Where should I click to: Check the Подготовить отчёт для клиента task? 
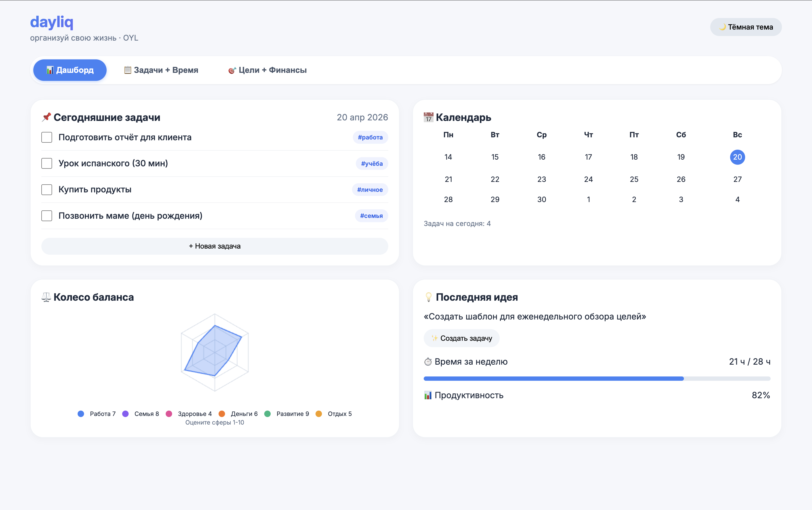tap(47, 137)
